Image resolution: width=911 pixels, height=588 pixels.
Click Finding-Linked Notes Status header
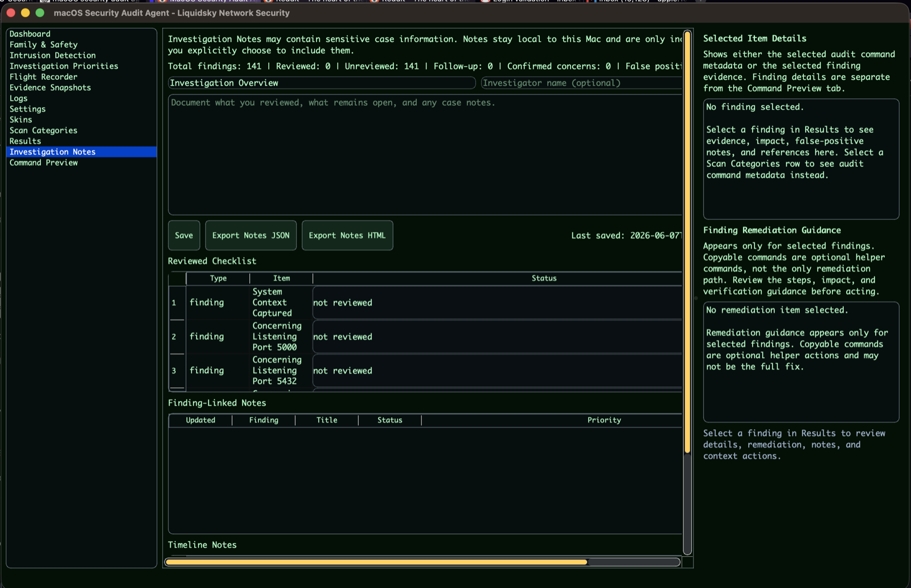[390, 420]
